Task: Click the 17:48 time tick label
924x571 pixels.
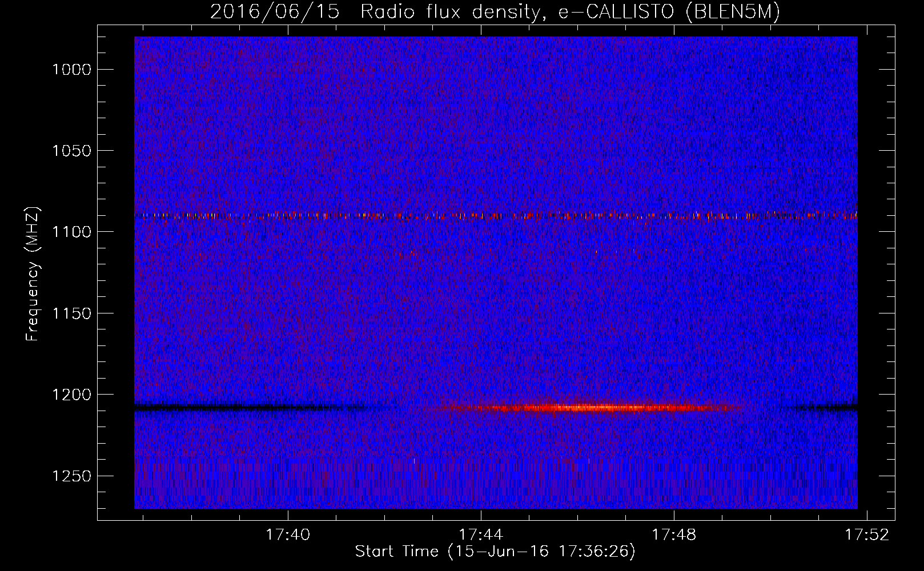Action: coord(674,534)
